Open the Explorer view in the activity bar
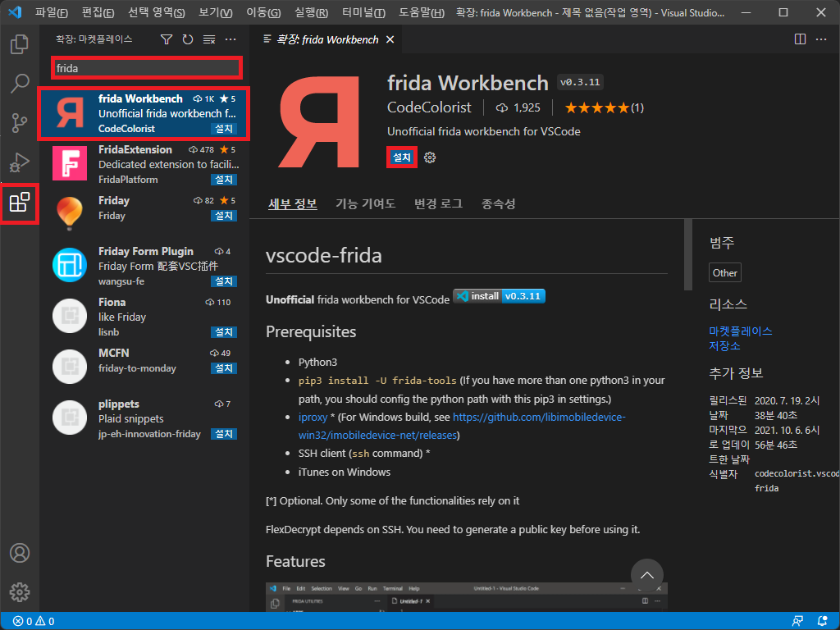840x630 pixels. point(20,43)
